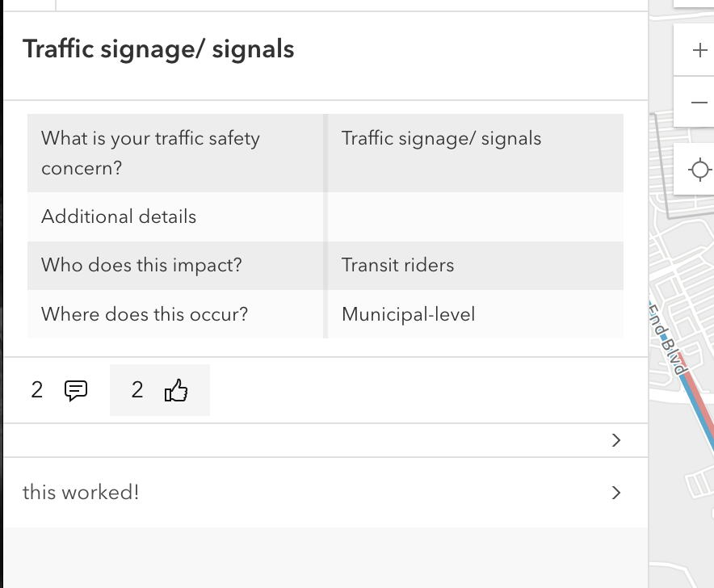Viewport: 714px width, 588px height.
Task: Click the East End Blvd label on map
Action: pyautogui.click(x=664, y=335)
